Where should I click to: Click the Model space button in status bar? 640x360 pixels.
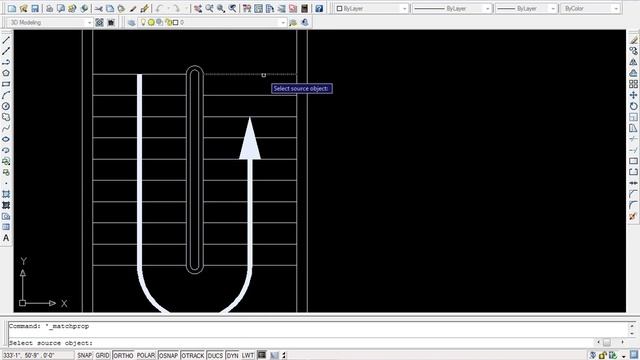(x=262, y=356)
